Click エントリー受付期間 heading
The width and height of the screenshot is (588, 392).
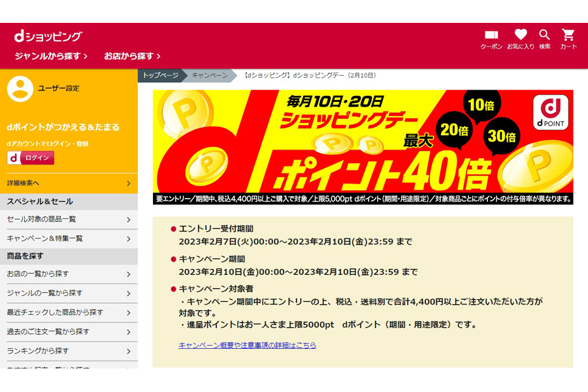[216, 229]
